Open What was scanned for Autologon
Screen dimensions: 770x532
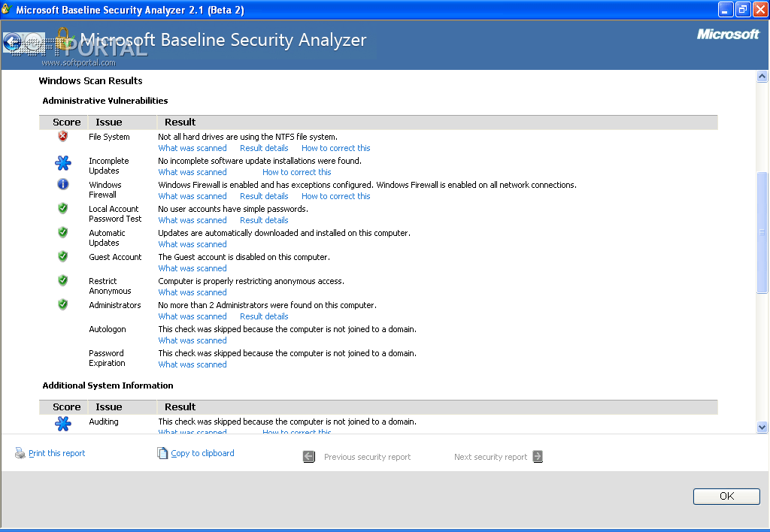coord(192,340)
